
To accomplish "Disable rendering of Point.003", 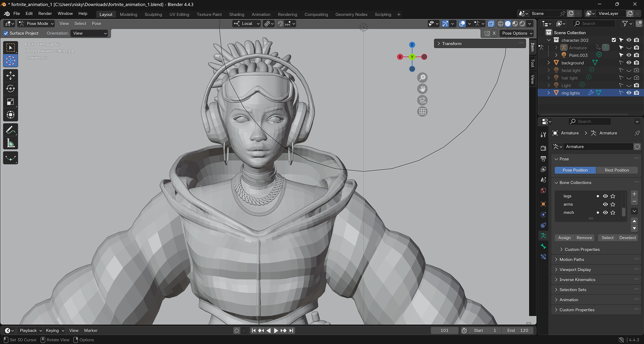I will (636, 55).
